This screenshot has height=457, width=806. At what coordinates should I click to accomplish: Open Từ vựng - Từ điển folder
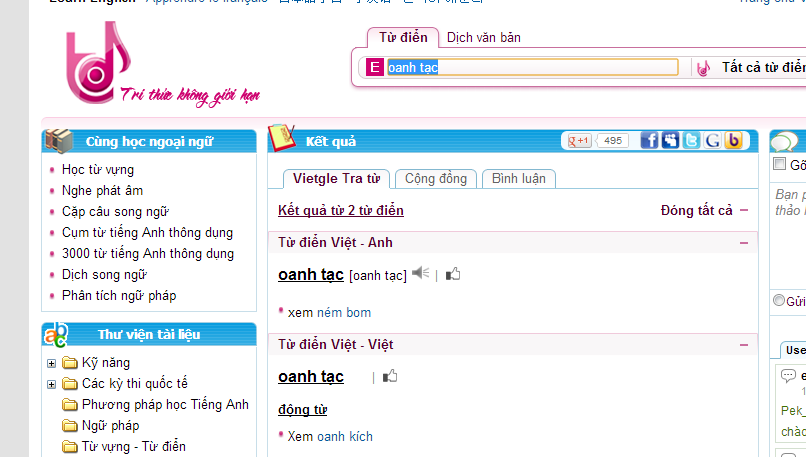click(134, 447)
